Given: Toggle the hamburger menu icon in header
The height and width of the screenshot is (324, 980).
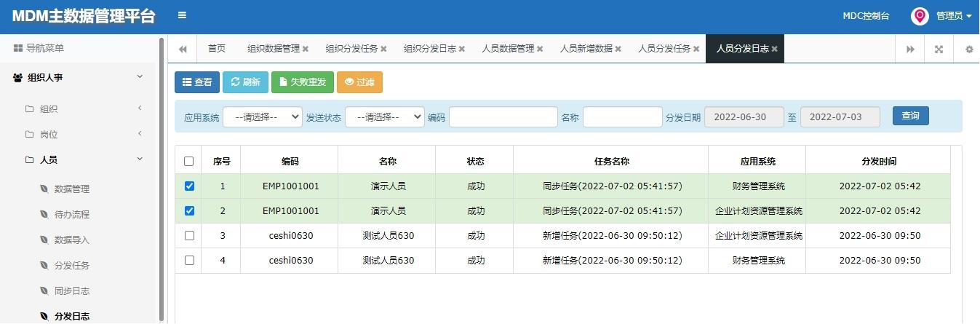Looking at the screenshot, I should click(x=182, y=15).
